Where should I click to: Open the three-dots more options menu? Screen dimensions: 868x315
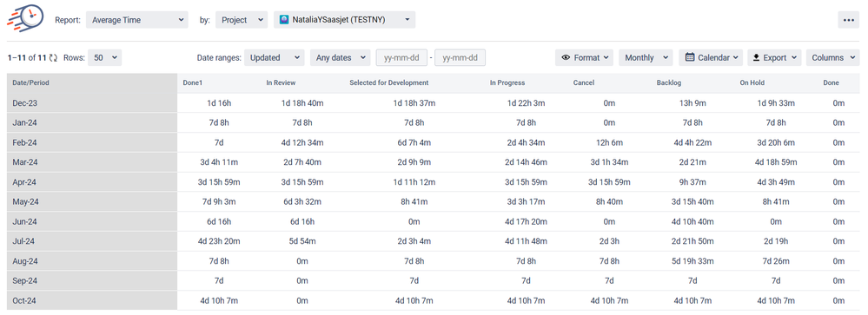tap(848, 20)
